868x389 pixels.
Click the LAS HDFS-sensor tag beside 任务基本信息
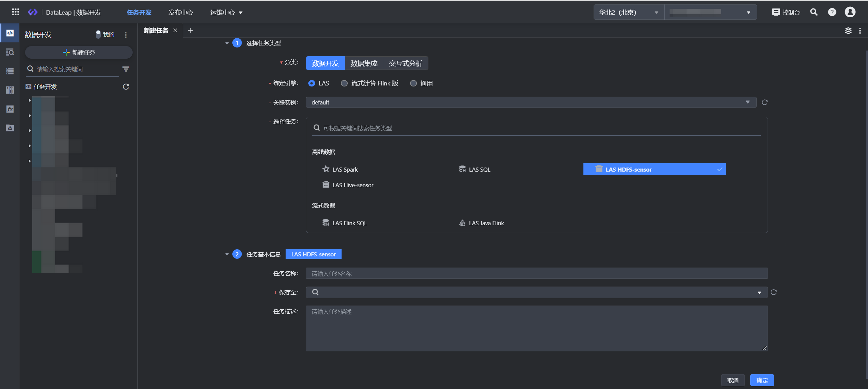click(313, 254)
